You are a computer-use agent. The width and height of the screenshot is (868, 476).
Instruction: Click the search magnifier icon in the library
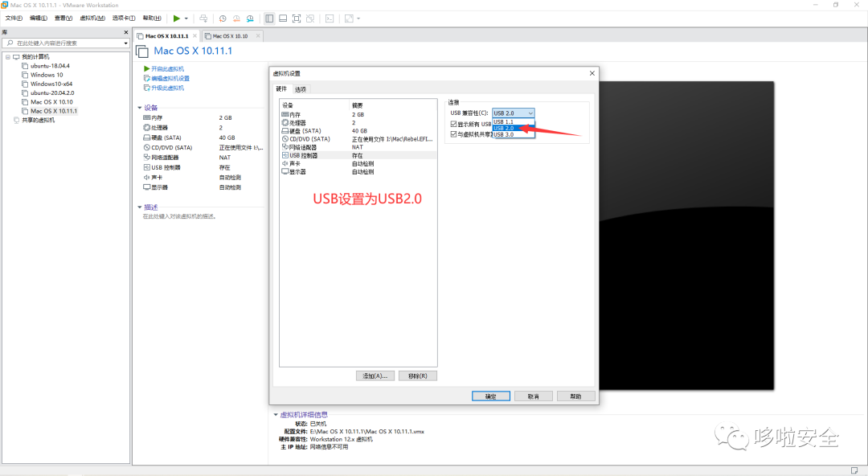tap(10, 43)
